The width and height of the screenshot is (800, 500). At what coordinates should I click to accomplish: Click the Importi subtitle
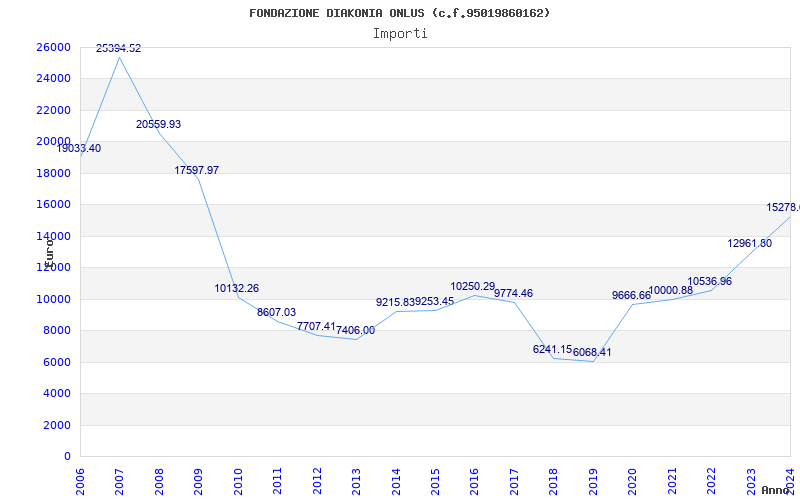[400, 34]
